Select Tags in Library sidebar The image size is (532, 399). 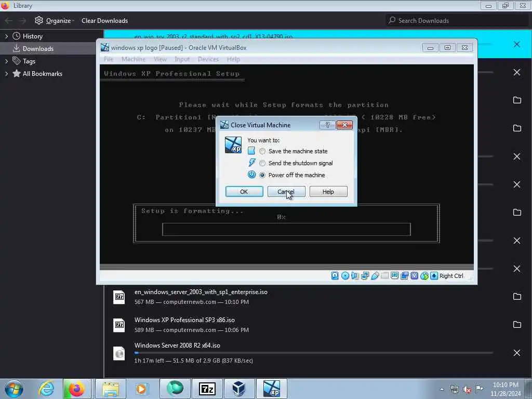tap(29, 61)
